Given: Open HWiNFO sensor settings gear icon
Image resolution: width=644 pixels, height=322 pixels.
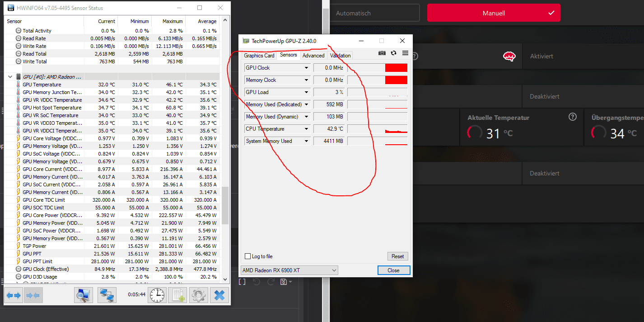Looking at the screenshot, I should click(x=199, y=295).
